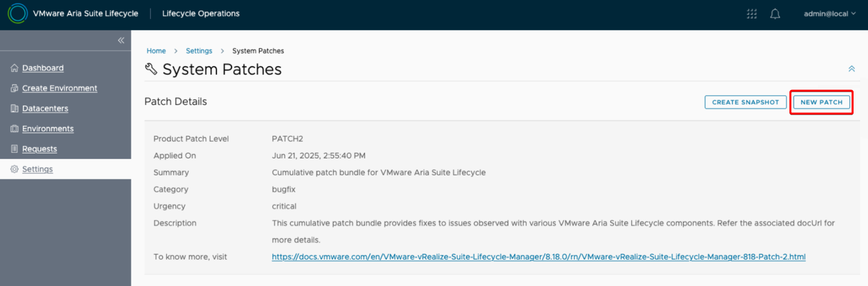Click the New Patch button
Viewport: 868px width, 286px height.
point(821,102)
